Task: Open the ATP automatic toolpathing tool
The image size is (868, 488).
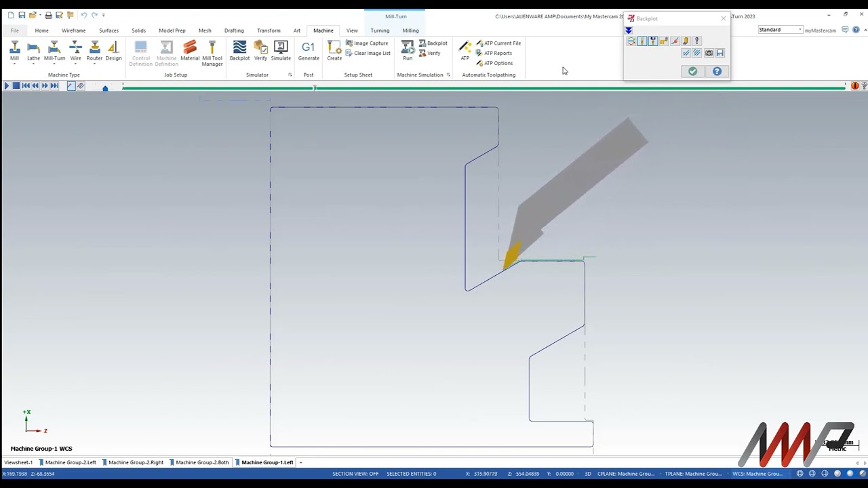Action: (x=465, y=51)
